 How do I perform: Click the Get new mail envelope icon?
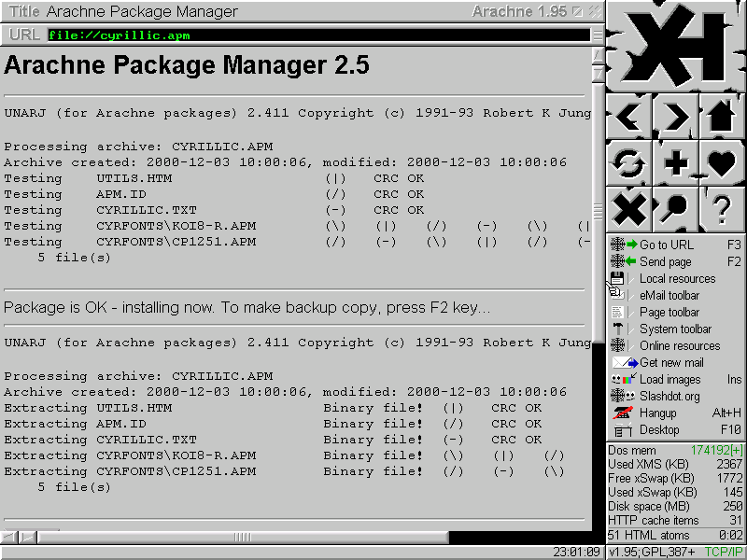point(624,363)
